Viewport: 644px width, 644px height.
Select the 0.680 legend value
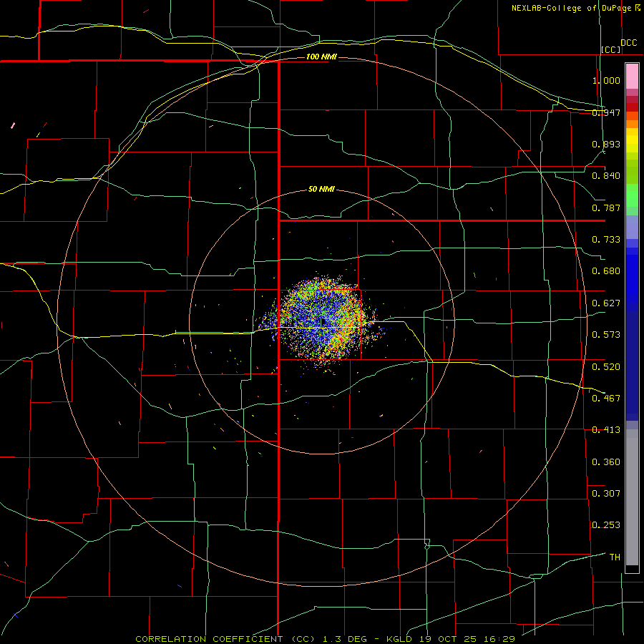point(606,271)
